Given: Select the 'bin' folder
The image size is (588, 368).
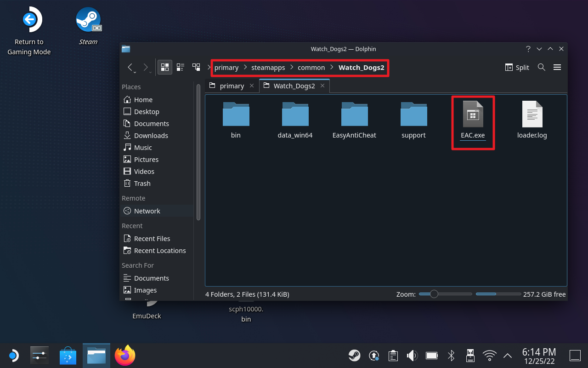Looking at the screenshot, I should pyautogui.click(x=236, y=121).
